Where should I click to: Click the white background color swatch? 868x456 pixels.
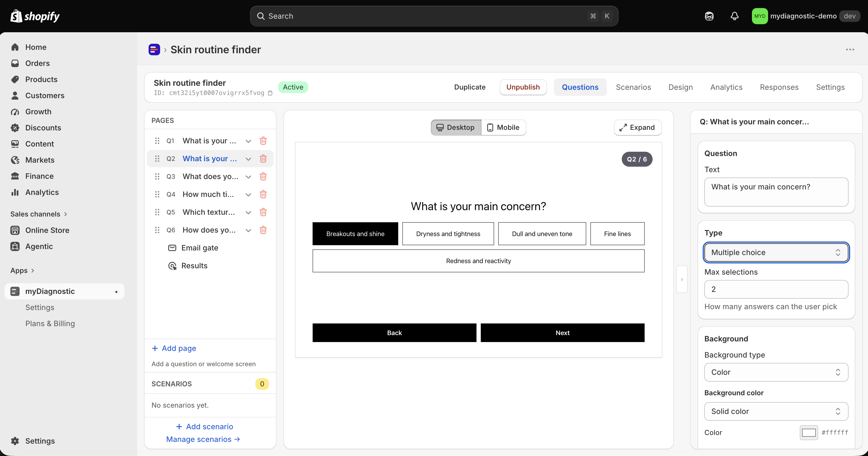(x=808, y=432)
